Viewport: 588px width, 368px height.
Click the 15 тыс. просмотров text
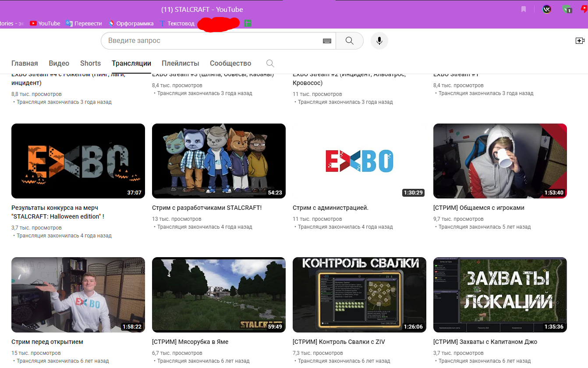point(36,353)
